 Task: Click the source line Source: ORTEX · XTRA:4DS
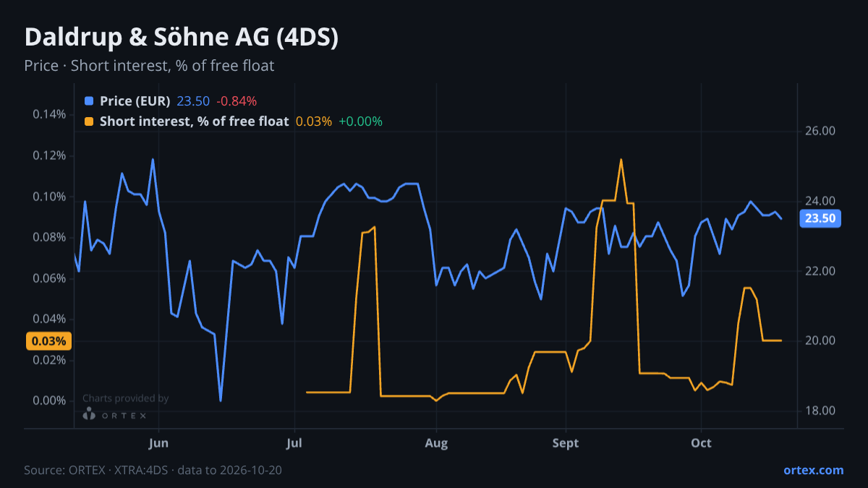pyautogui.click(x=96, y=470)
